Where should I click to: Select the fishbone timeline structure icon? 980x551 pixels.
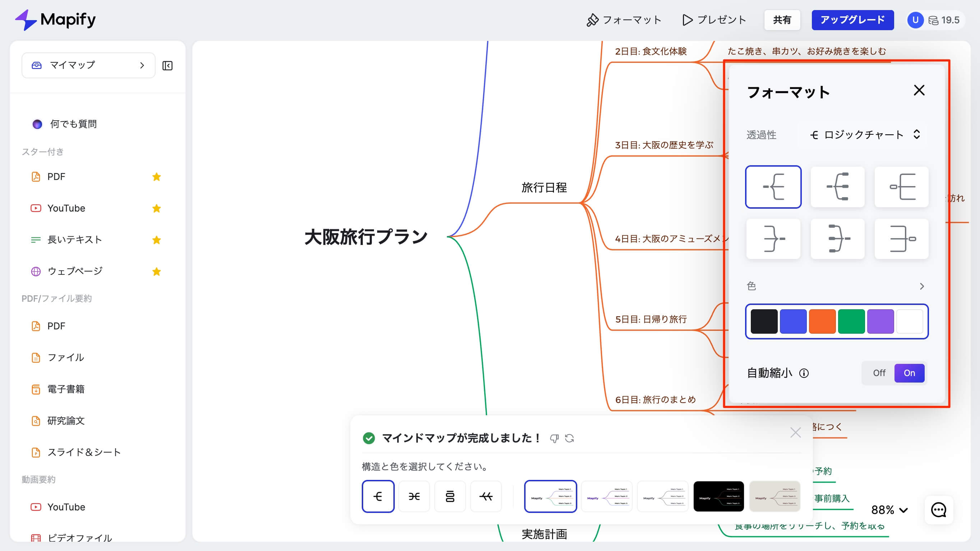coord(486,496)
